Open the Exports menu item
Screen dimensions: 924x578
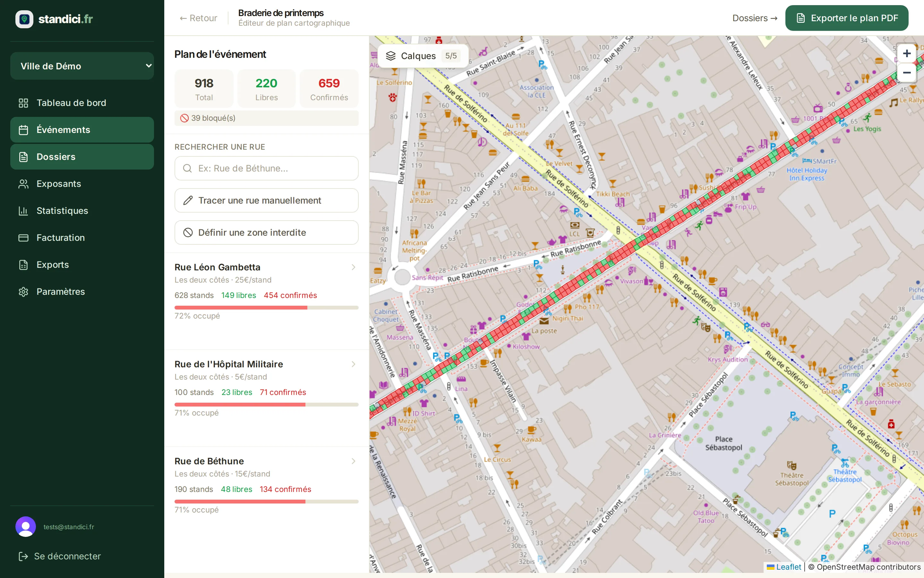pos(82,265)
